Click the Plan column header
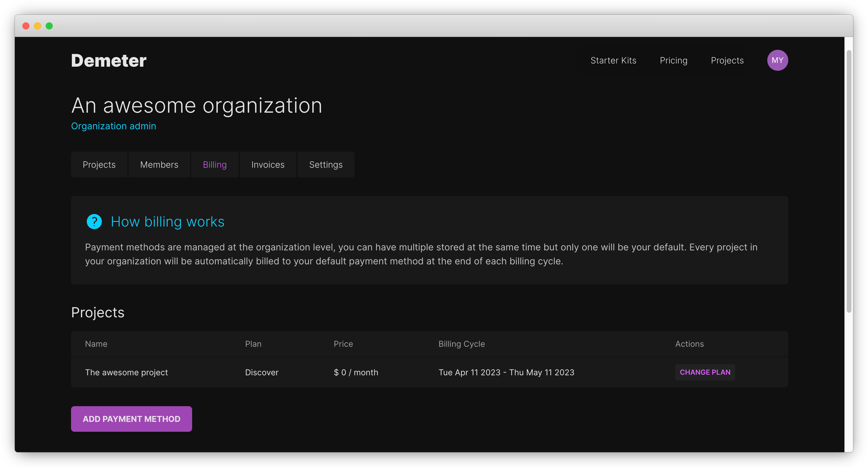 point(253,344)
